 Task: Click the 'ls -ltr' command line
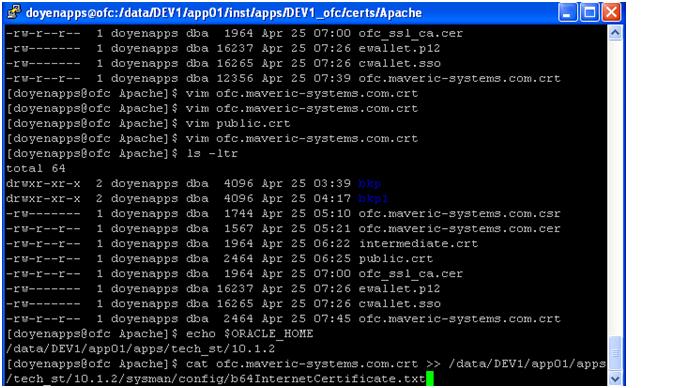pyautogui.click(x=122, y=154)
